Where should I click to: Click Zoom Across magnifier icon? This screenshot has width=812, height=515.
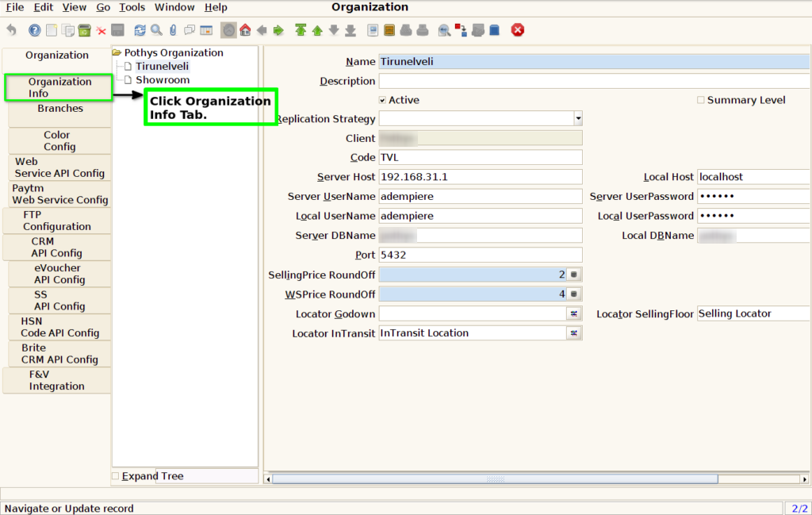click(444, 30)
